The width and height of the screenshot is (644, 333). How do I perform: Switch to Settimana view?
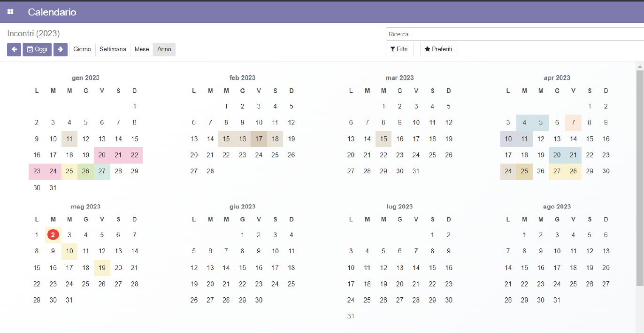(113, 49)
